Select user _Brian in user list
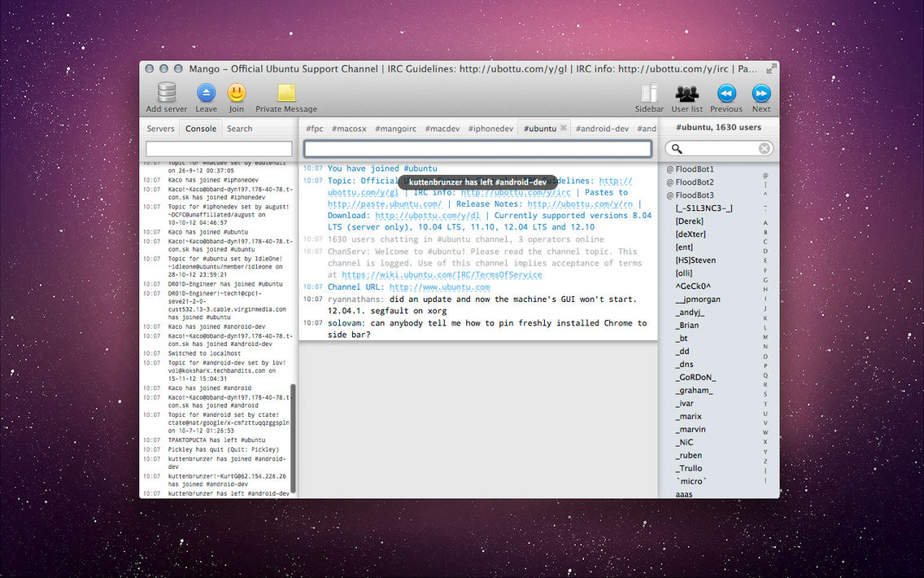The image size is (924, 578). [x=687, y=325]
